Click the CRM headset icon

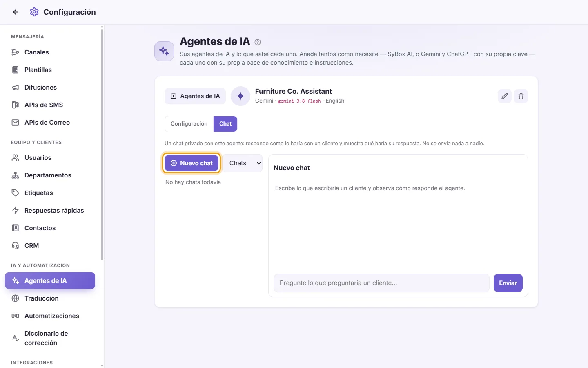tap(16, 246)
